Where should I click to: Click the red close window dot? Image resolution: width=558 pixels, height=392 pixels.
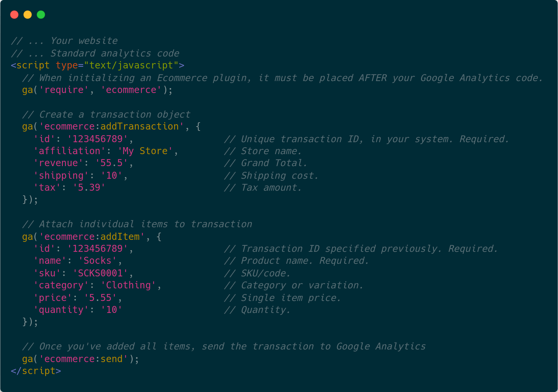coord(14,15)
